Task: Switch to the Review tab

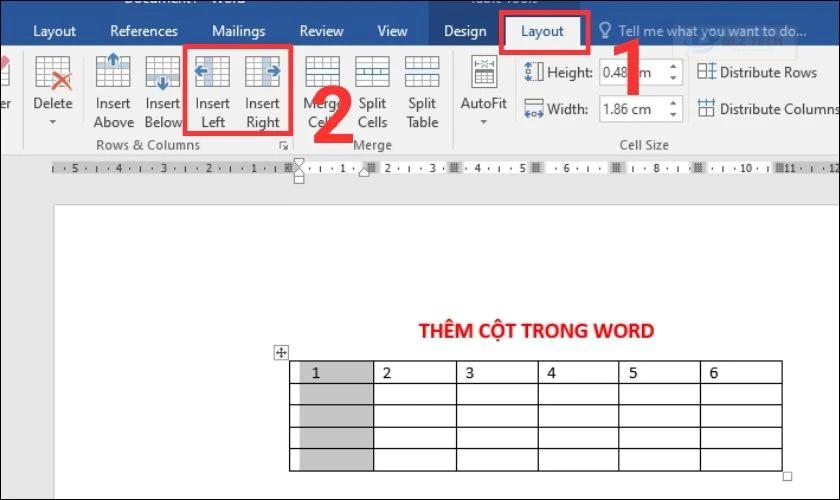Action: coord(321,31)
